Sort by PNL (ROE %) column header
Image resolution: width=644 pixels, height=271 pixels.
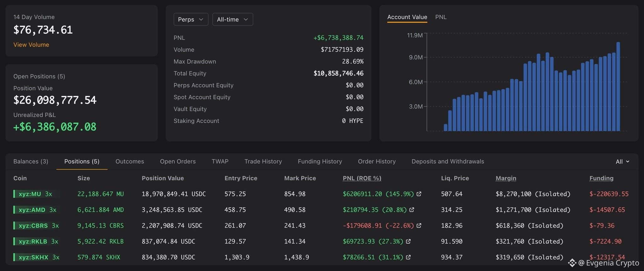pos(362,178)
